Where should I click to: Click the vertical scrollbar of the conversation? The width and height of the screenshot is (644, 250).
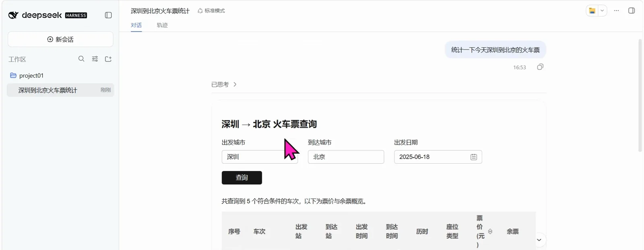pyautogui.click(x=640, y=96)
